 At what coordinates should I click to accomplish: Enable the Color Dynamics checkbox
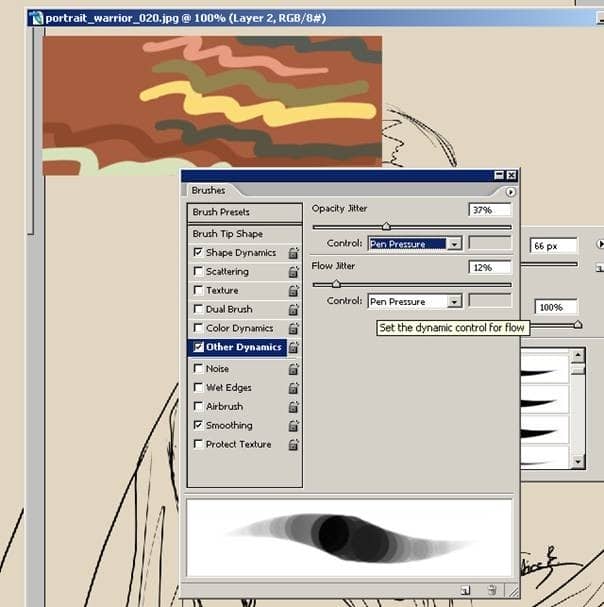click(x=198, y=328)
